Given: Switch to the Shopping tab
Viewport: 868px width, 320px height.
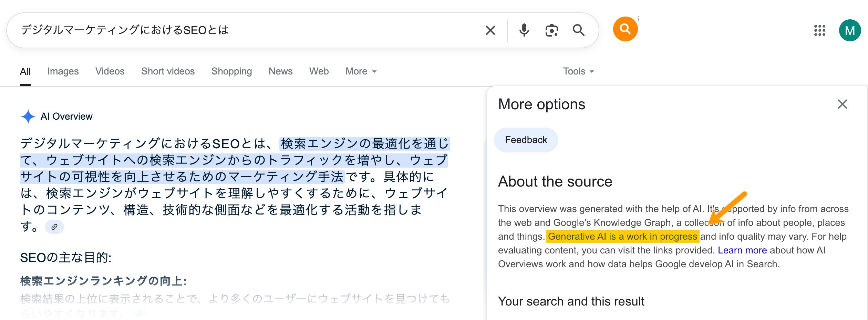Looking at the screenshot, I should 231,71.
